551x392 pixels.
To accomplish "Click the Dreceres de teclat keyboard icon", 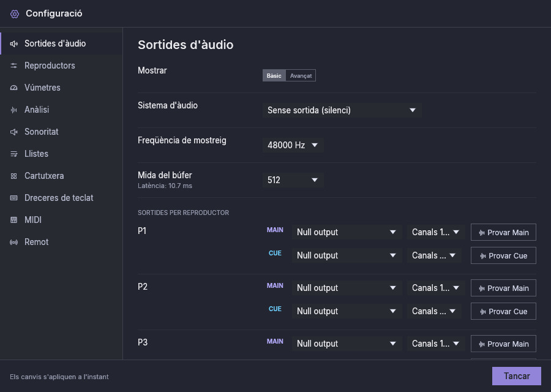I will pos(13,198).
